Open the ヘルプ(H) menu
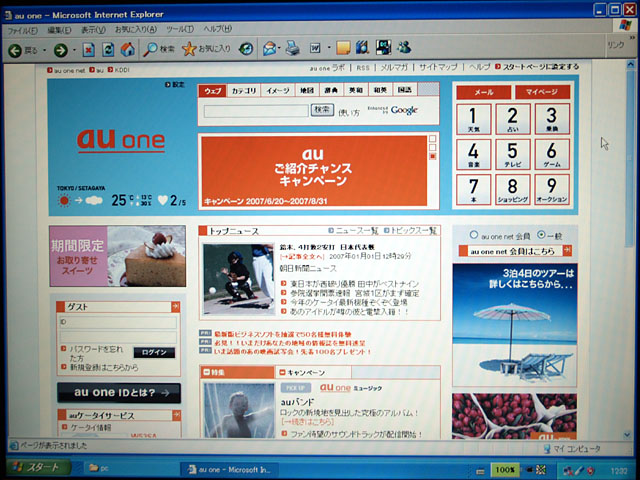The width and height of the screenshot is (640, 480). click(218, 29)
